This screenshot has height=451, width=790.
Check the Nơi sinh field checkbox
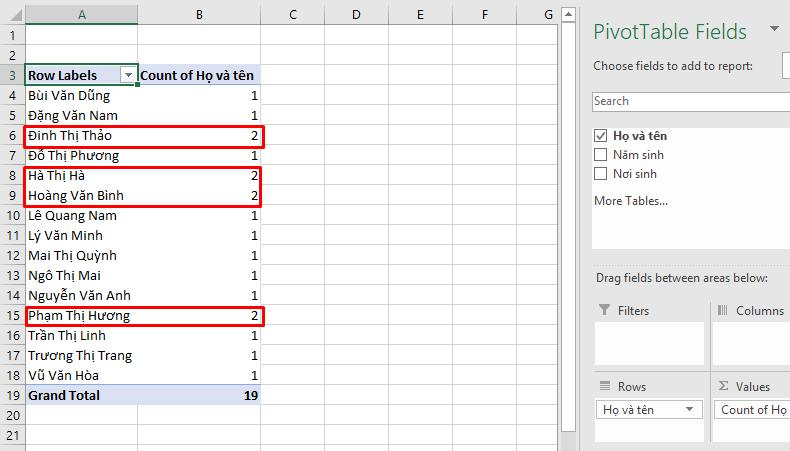600,174
